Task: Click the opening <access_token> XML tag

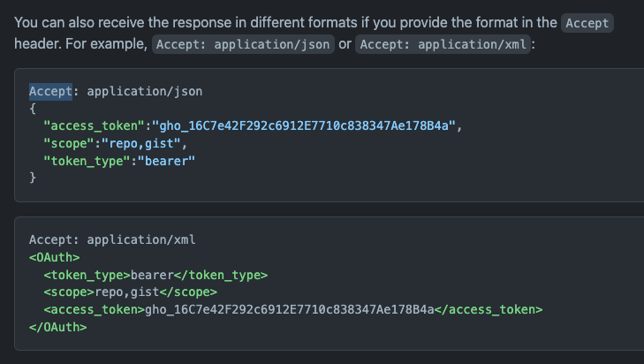Action: [94, 309]
